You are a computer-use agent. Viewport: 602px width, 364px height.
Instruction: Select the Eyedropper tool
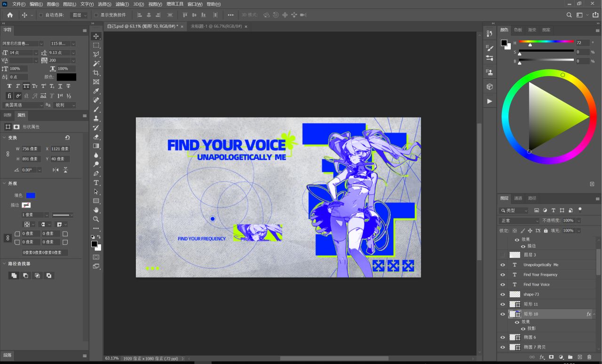pyautogui.click(x=96, y=91)
